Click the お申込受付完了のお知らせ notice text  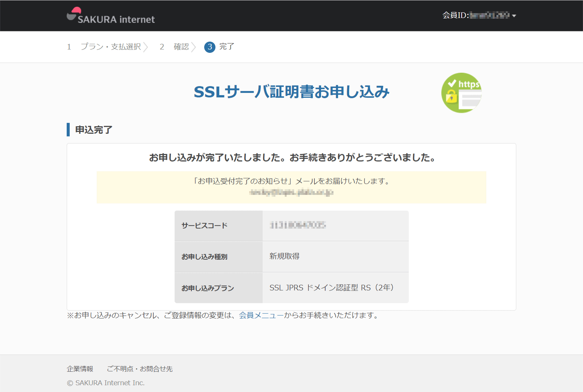(291, 181)
